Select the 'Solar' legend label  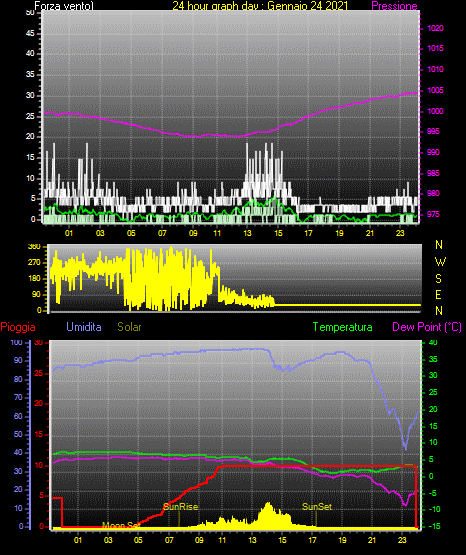pos(130,327)
